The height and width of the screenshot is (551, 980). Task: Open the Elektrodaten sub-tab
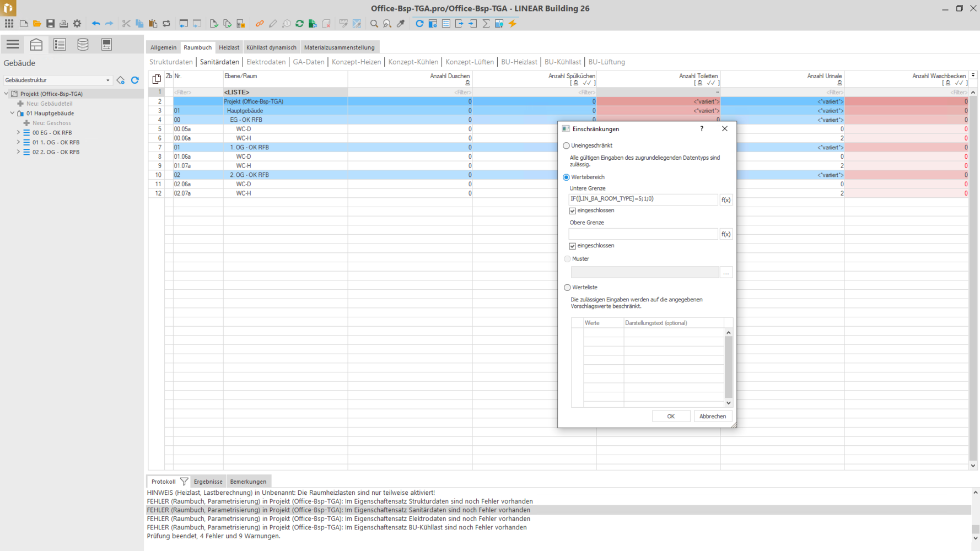266,62
